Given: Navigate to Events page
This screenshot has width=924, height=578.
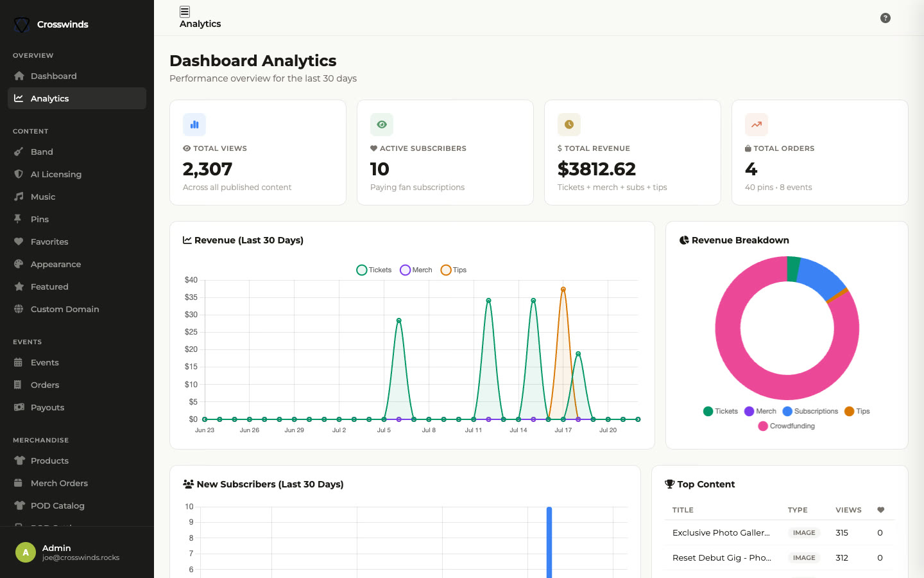Looking at the screenshot, I should click(77, 362).
